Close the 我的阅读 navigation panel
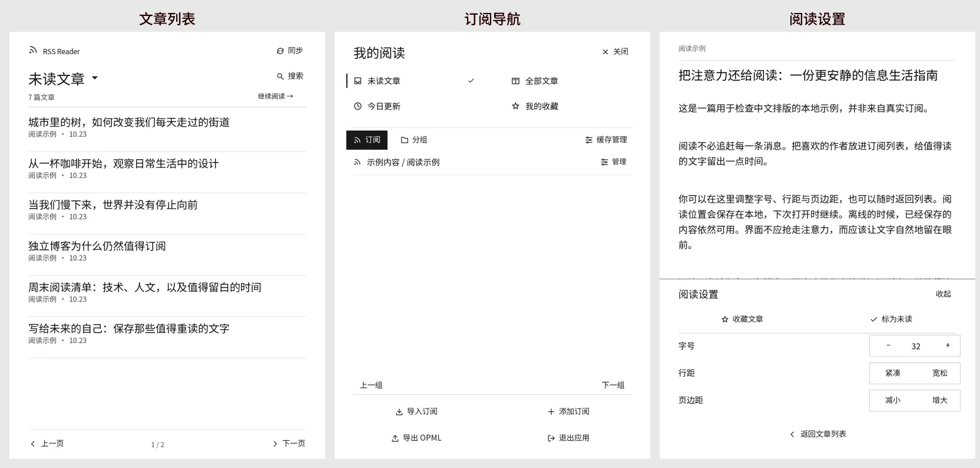980x468 pixels. coord(615,52)
